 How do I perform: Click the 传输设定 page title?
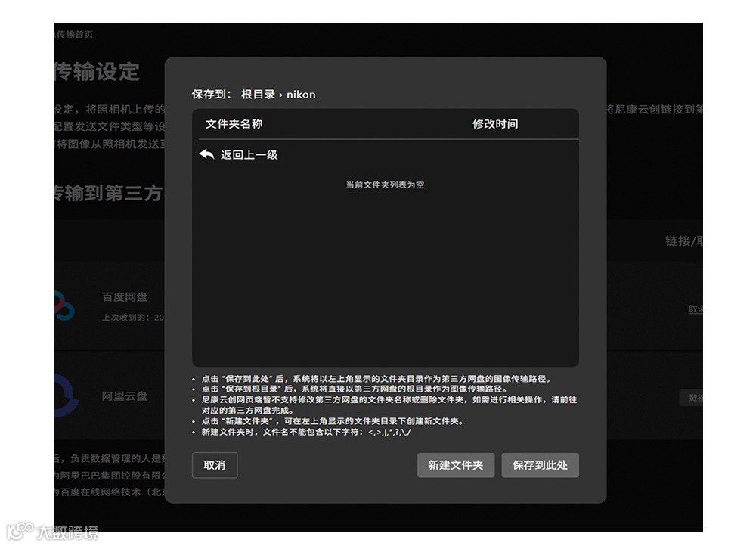click(x=94, y=72)
